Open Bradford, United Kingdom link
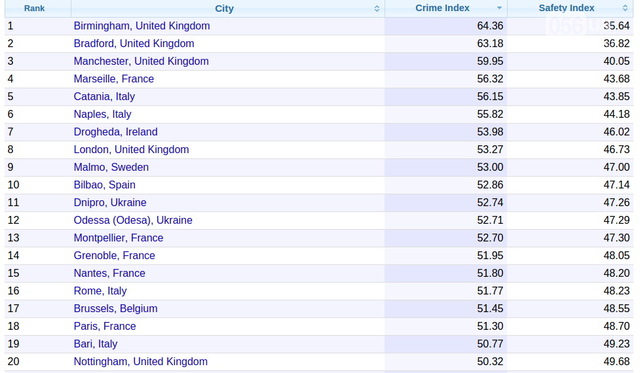Screen dimensions: 640x373 134,43
